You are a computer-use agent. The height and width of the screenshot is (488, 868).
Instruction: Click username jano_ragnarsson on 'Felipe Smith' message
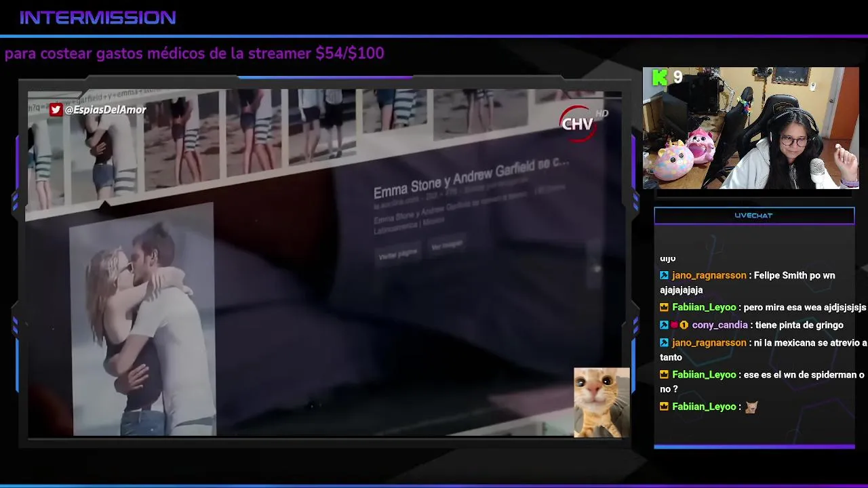[x=709, y=275]
